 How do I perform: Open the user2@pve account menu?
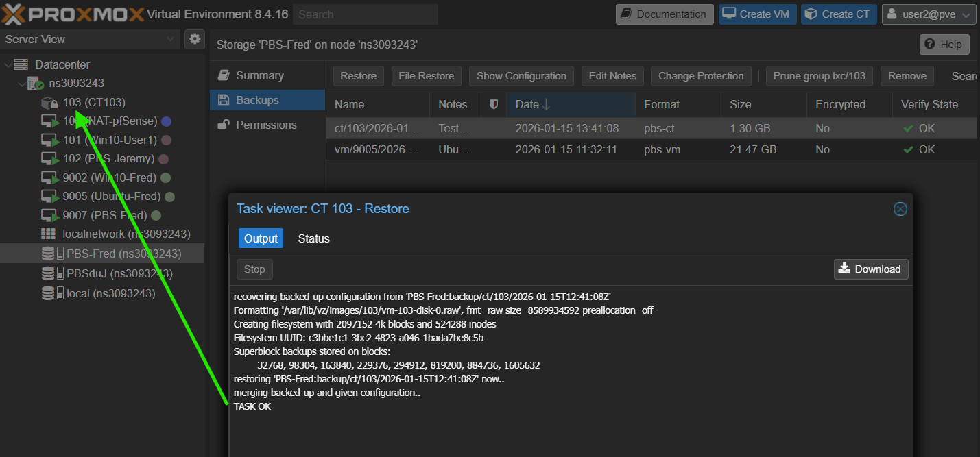click(x=928, y=14)
